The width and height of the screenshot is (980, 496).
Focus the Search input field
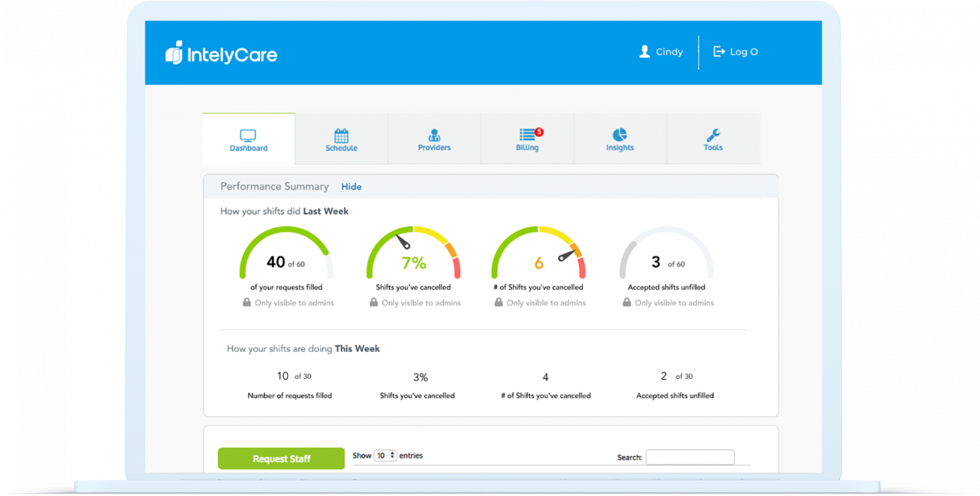[690, 457]
